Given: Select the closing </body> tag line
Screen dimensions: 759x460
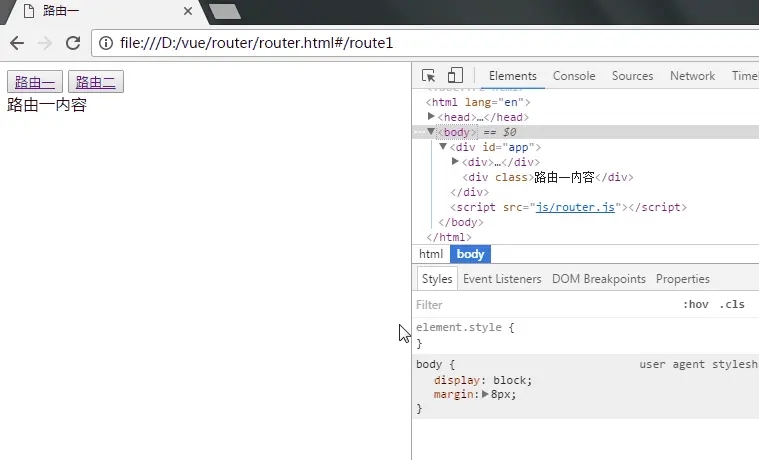Looking at the screenshot, I should (461, 222).
